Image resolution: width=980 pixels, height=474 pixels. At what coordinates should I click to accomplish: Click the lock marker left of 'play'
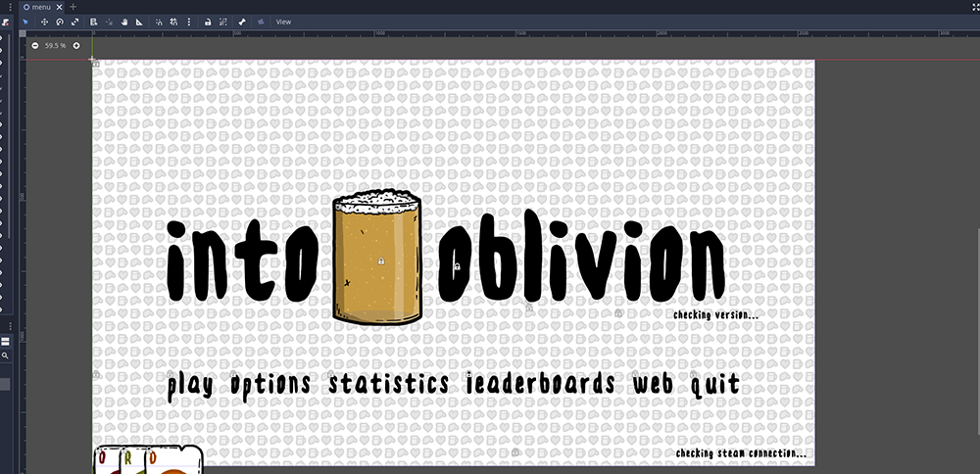[x=96, y=375]
